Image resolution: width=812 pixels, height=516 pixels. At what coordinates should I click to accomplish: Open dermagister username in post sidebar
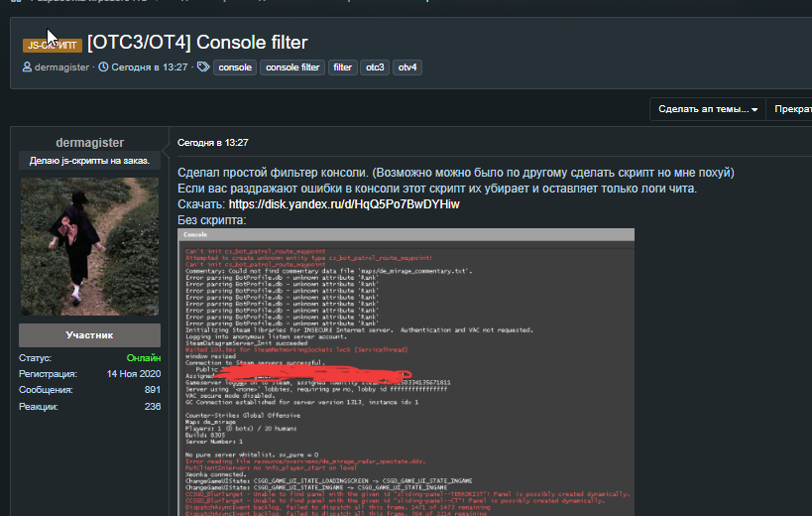[x=89, y=143]
